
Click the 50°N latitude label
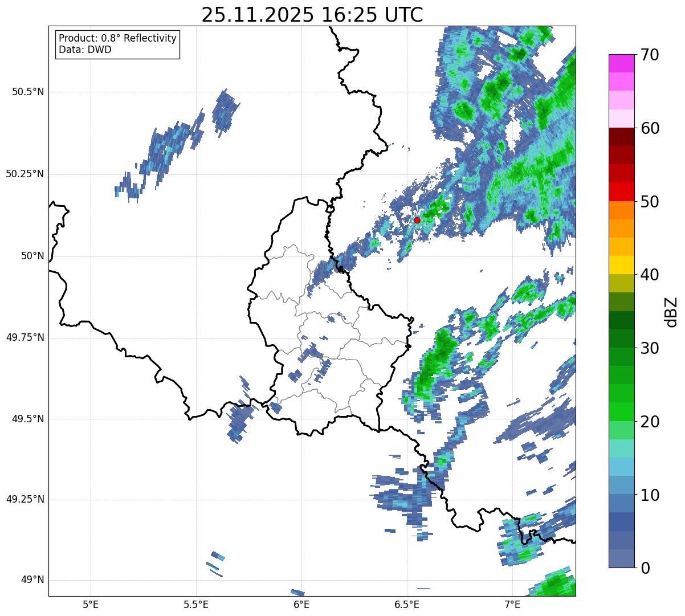tap(32, 256)
